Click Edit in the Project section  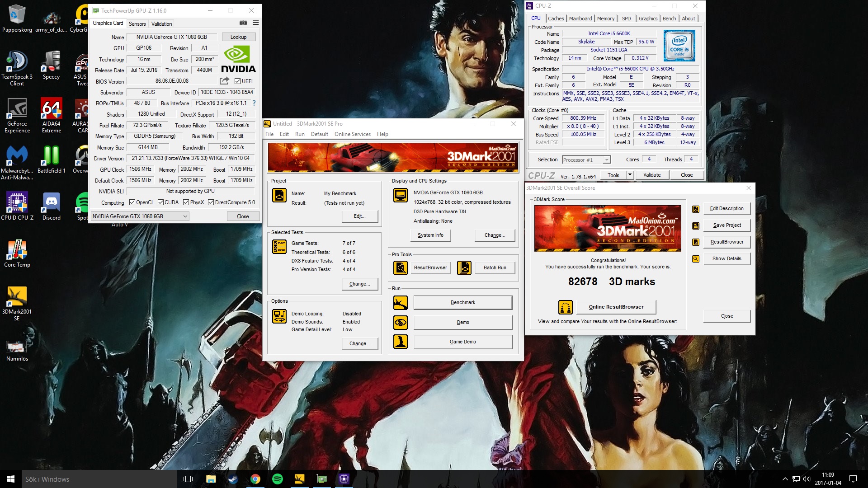(x=360, y=216)
